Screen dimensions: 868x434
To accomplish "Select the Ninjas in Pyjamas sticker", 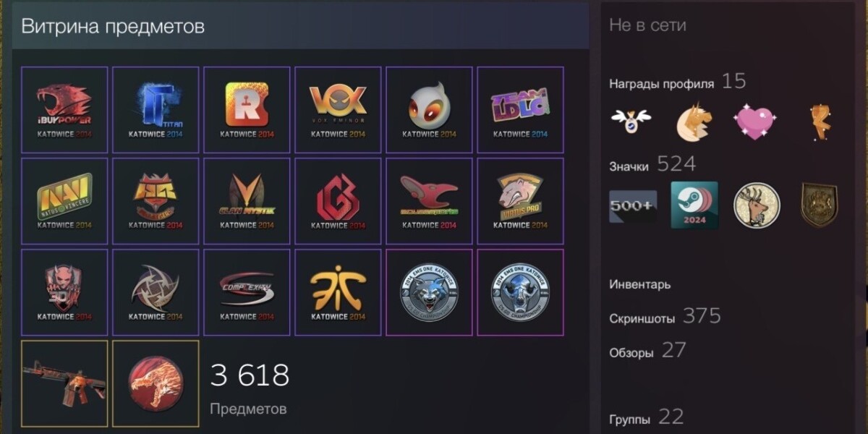I will (156, 292).
